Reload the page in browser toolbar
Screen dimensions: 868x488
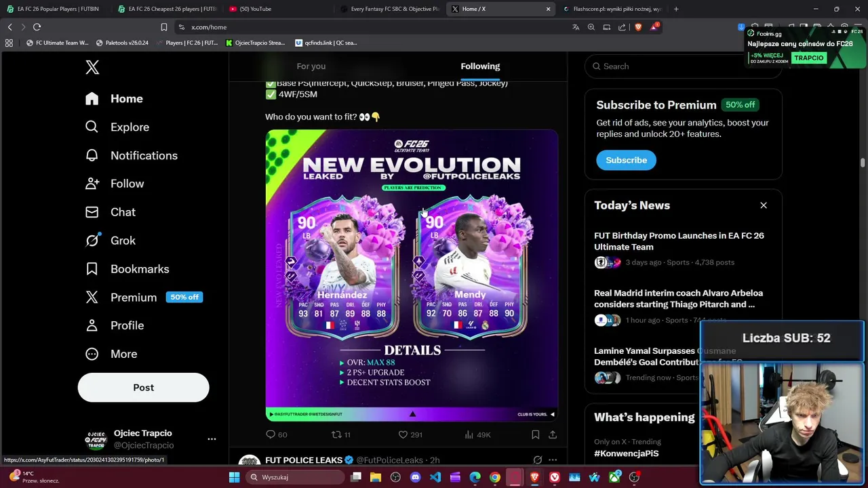37,27
